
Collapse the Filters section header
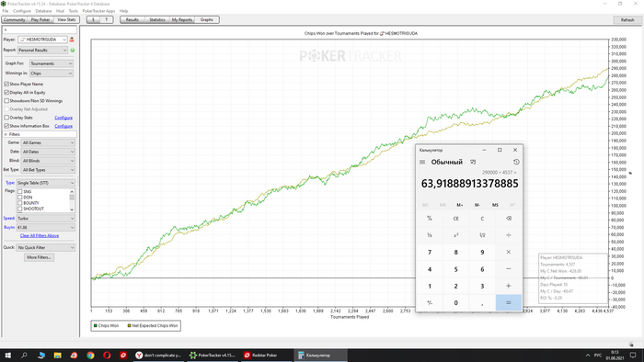pos(40,134)
